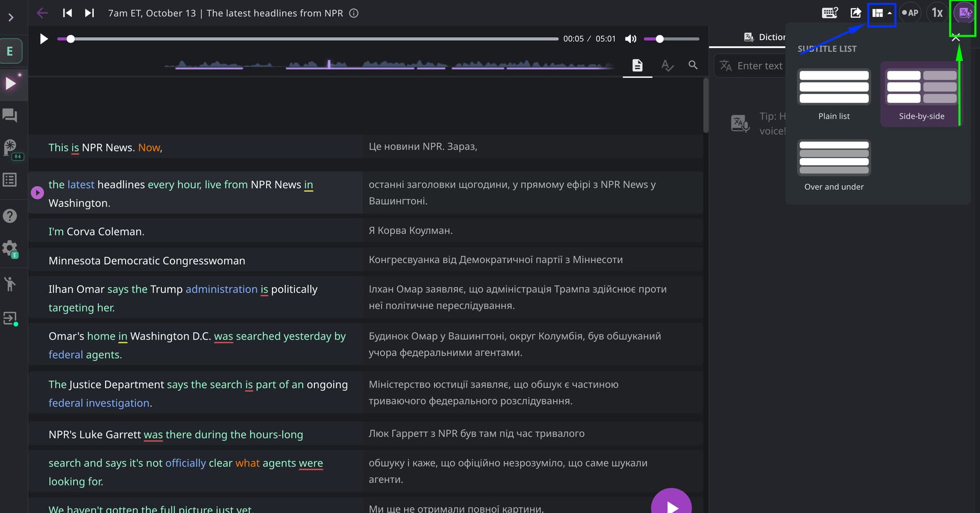Open the help question mark icon
980x513 pixels.
click(10, 216)
